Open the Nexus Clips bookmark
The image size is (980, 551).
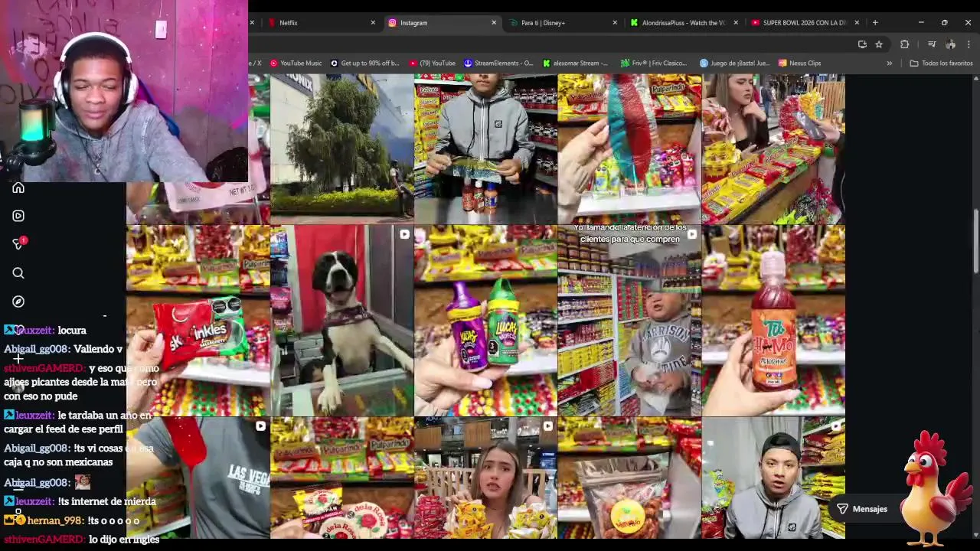(799, 63)
